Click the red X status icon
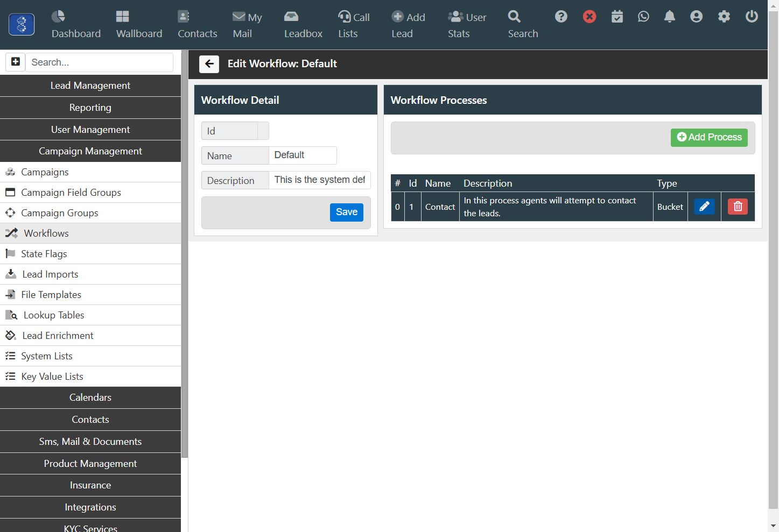Image resolution: width=779 pixels, height=532 pixels. point(589,17)
